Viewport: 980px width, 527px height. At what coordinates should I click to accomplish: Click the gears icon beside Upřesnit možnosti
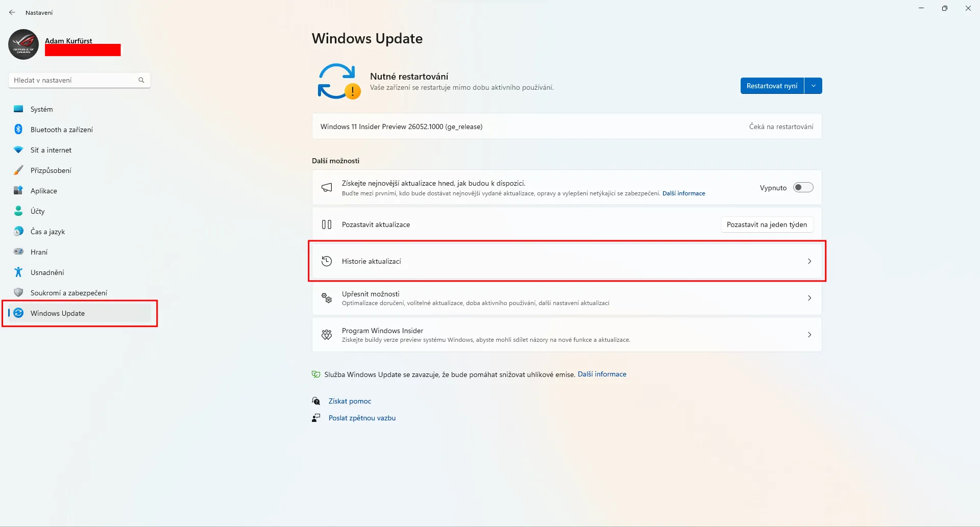(327, 298)
